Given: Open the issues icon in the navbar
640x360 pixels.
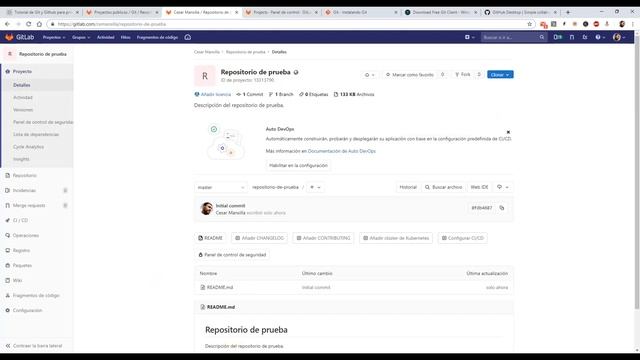Looking at the screenshot, I should (558, 37).
